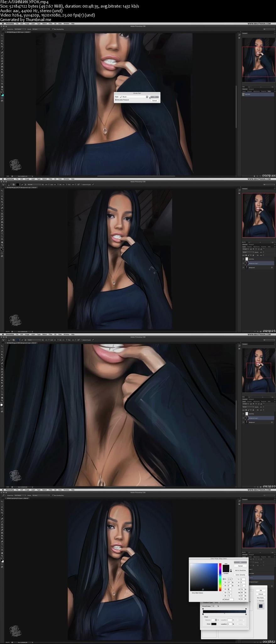276x644 pixels.
Task: Select the Brush tool in the 00:09:44 frame
Action: coord(2,55)
